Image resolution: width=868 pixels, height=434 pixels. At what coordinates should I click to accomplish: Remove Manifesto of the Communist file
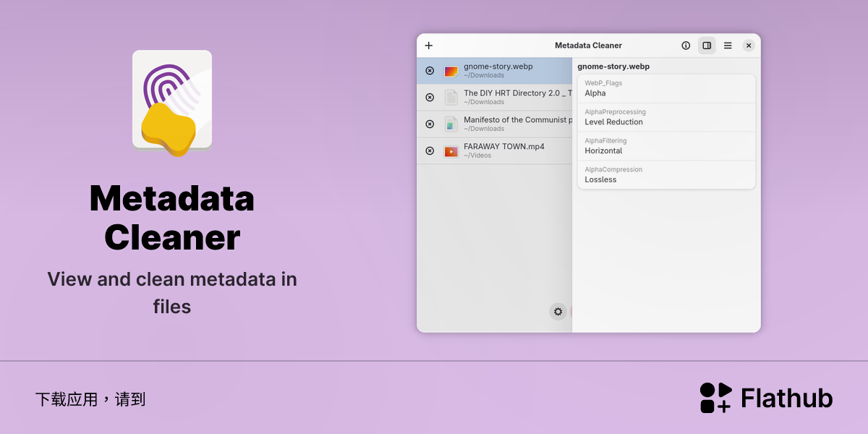[x=430, y=124]
